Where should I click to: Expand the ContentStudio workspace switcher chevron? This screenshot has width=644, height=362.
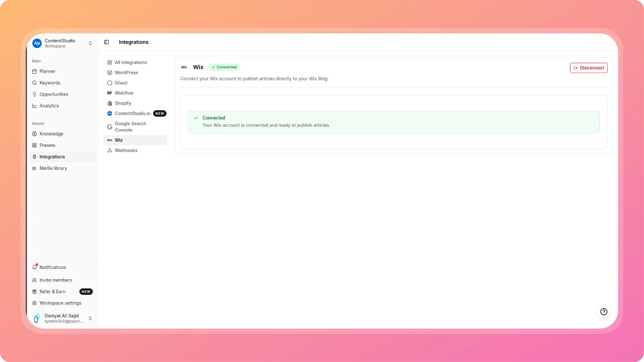pos(90,43)
